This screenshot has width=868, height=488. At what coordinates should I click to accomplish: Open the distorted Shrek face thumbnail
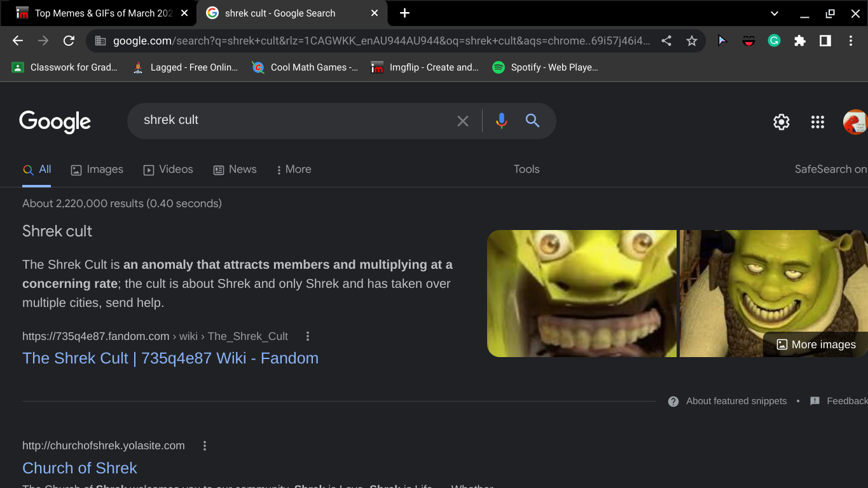tap(582, 294)
